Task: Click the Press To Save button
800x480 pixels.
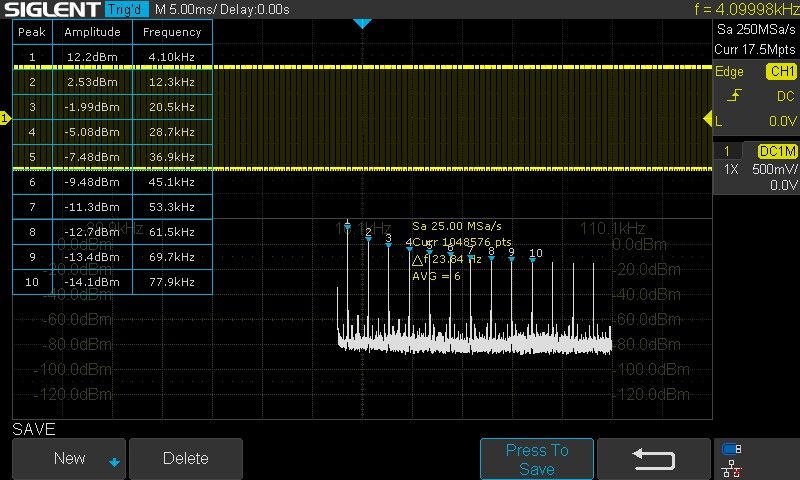Action: point(537,459)
